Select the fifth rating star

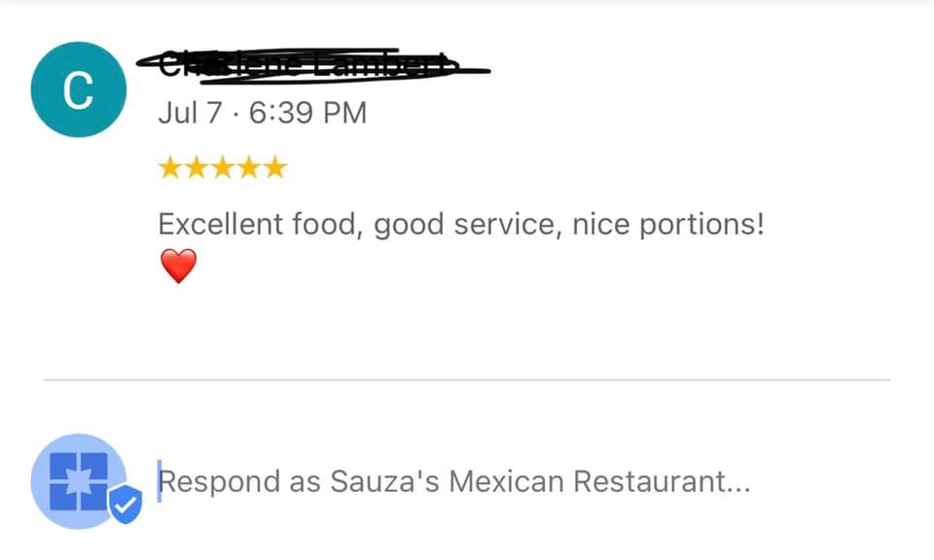[x=275, y=168]
